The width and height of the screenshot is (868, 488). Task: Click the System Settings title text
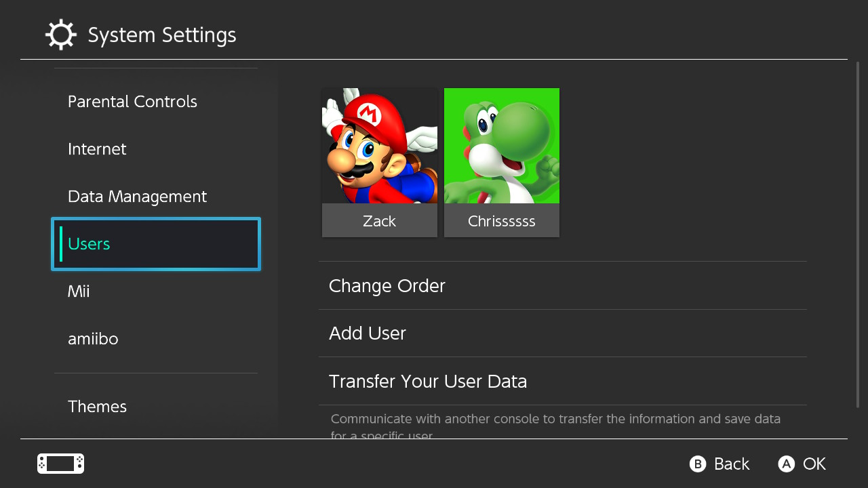[x=162, y=35]
